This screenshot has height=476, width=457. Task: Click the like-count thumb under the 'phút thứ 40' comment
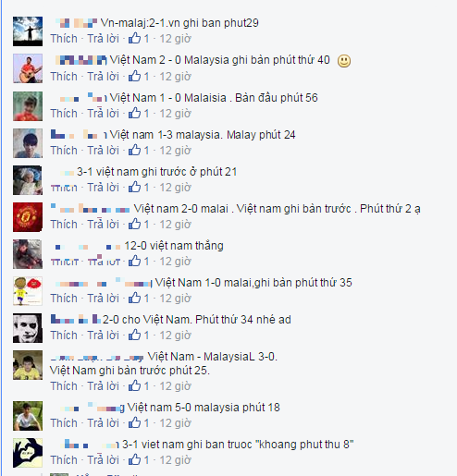click(134, 76)
